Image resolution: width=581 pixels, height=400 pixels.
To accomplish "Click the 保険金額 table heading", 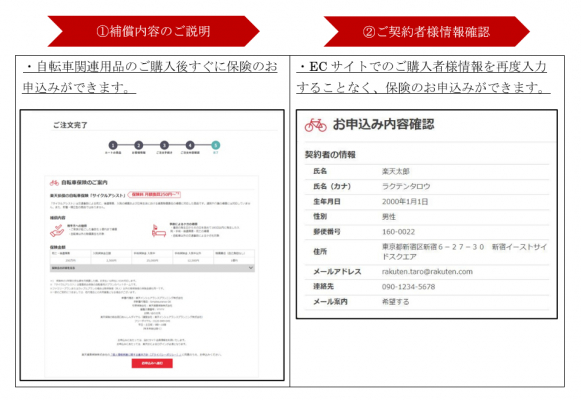I will (57, 247).
